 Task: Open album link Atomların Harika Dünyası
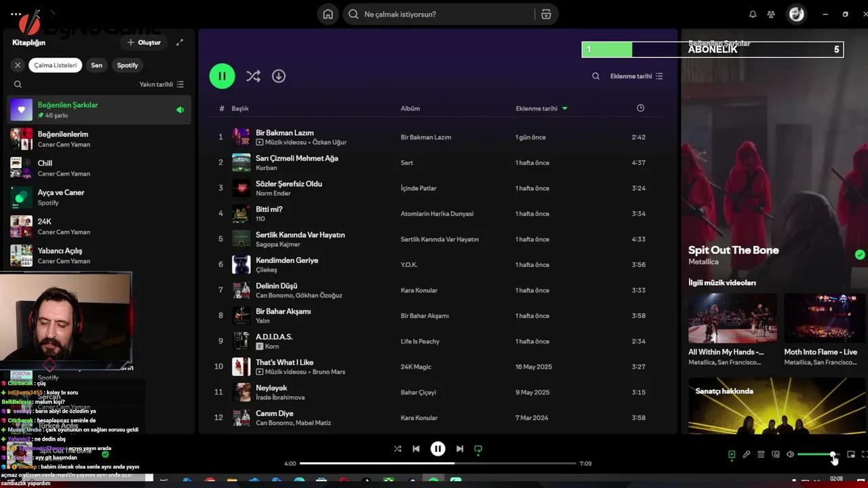(x=437, y=213)
